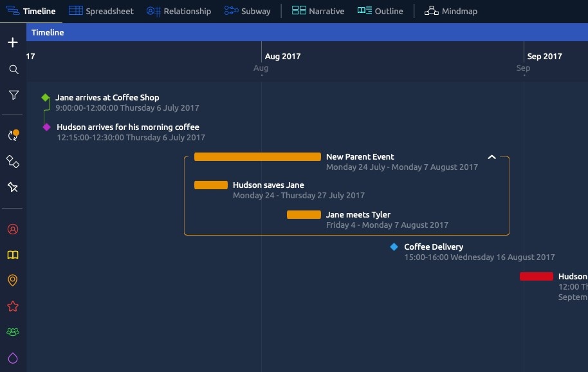The height and width of the screenshot is (372, 588).
Task: Click the pin star icon in sidebar
Action: 13,187
